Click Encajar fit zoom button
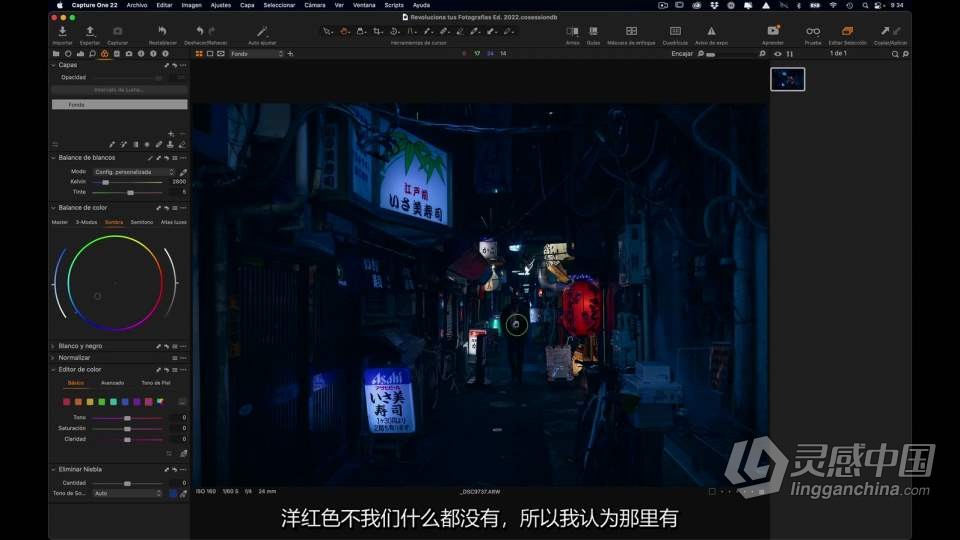 point(681,54)
